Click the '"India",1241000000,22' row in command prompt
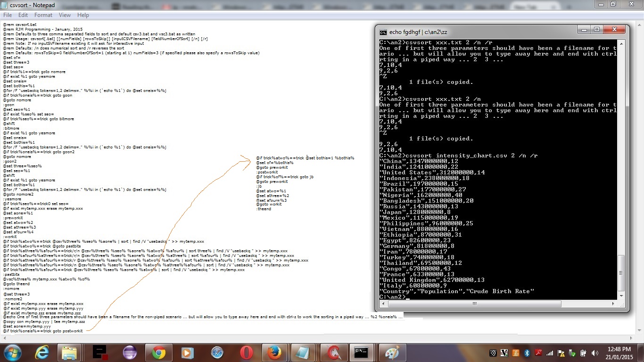644x362 pixels. [x=419, y=167]
